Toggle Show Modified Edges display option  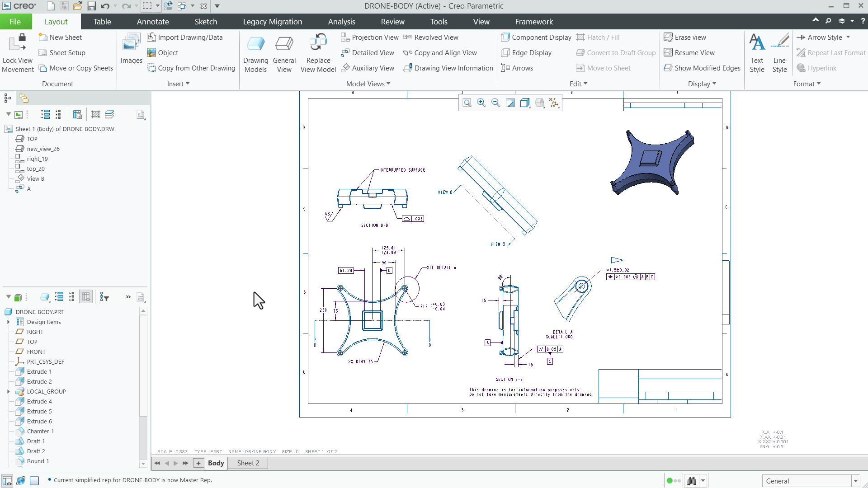[x=702, y=68]
